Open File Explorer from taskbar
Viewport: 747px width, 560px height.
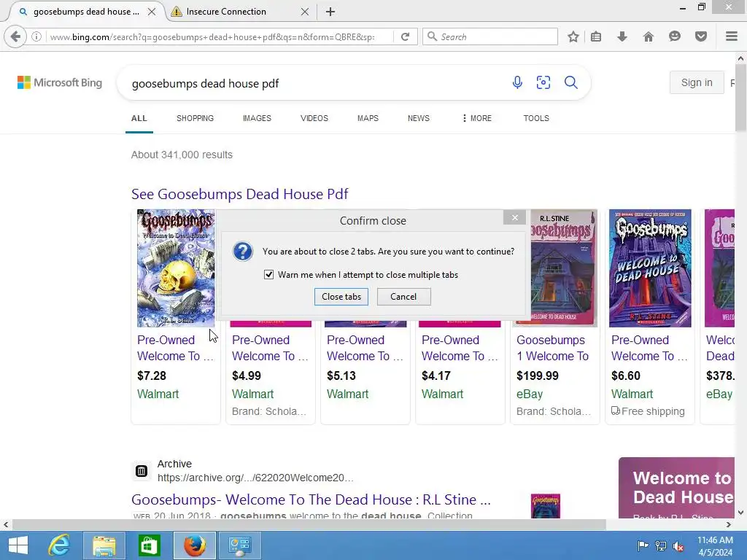(x=104, y=545)
